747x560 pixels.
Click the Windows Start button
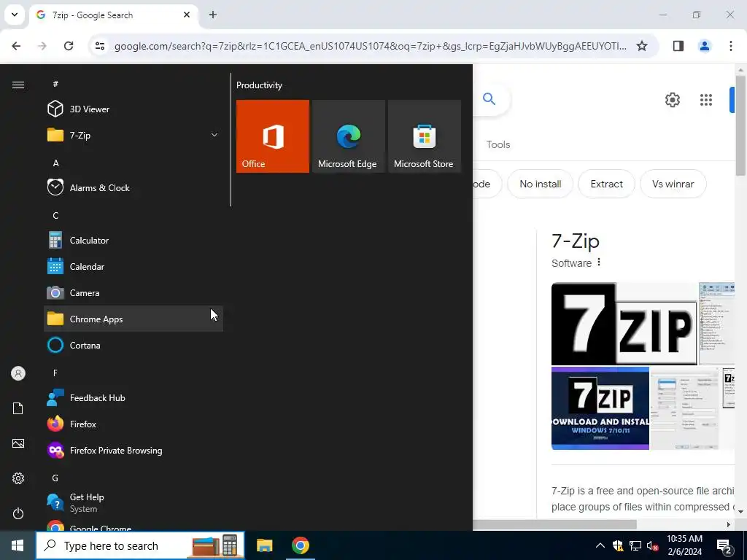18,545
